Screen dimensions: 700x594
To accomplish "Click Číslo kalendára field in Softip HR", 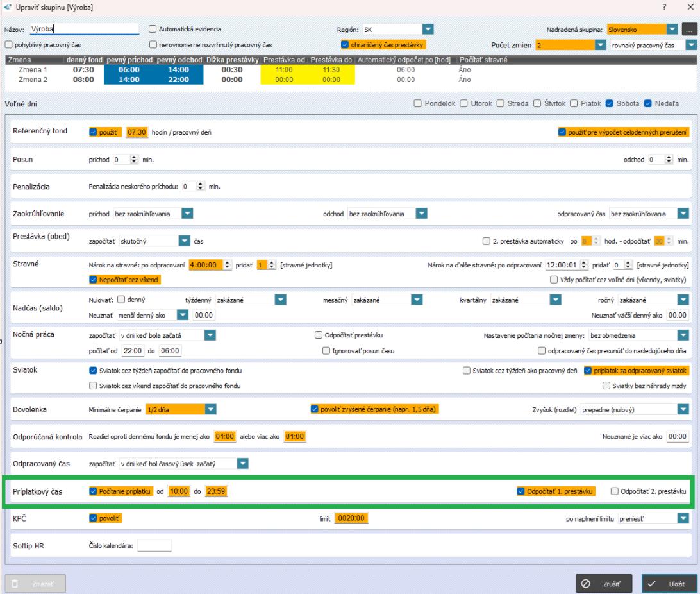I will coord(154,546).
